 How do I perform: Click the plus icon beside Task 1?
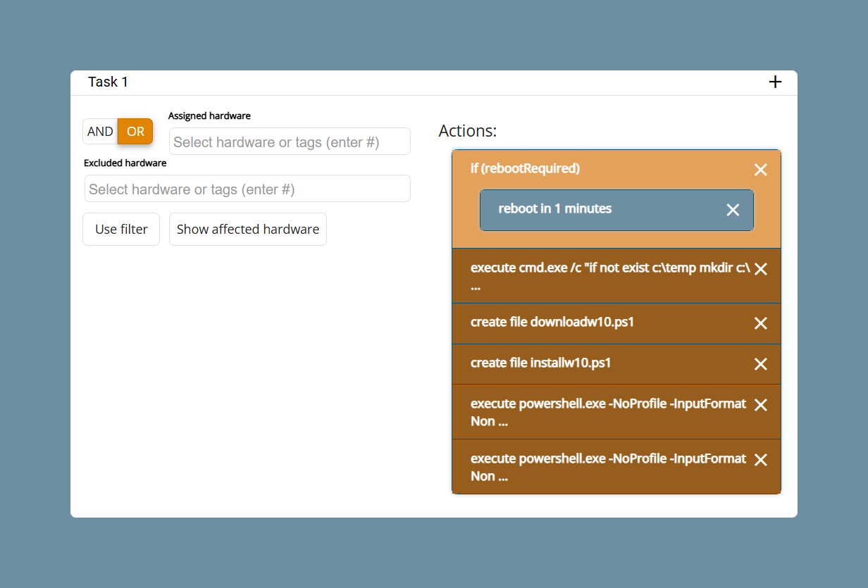click(x=775, y=82)
